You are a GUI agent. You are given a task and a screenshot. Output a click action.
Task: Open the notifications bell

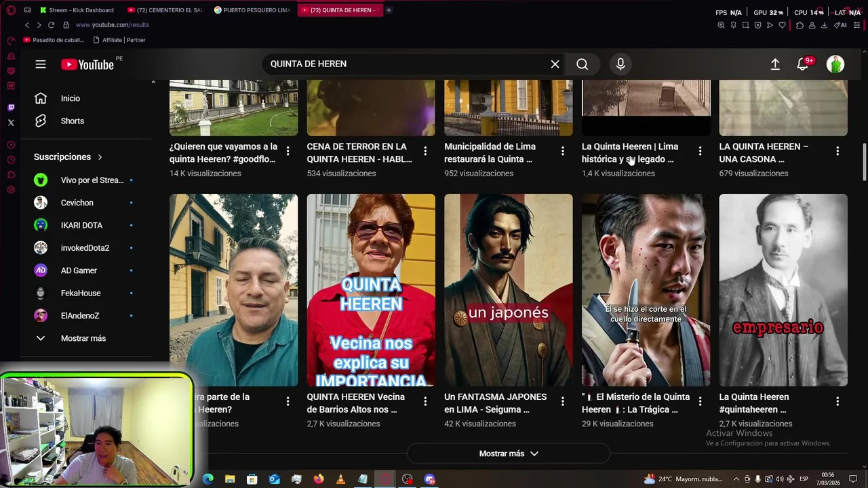click(x=804, y=64)
